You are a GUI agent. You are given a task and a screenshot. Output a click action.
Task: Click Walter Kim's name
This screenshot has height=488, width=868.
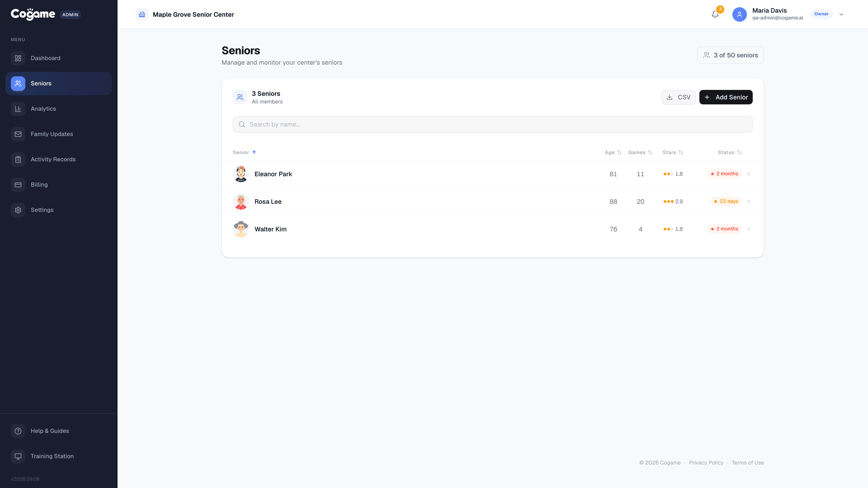point(270,229)
